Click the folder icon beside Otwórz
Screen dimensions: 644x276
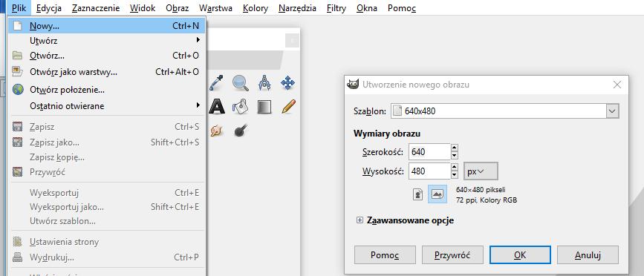pyautogui.click(x=17, y=56)
